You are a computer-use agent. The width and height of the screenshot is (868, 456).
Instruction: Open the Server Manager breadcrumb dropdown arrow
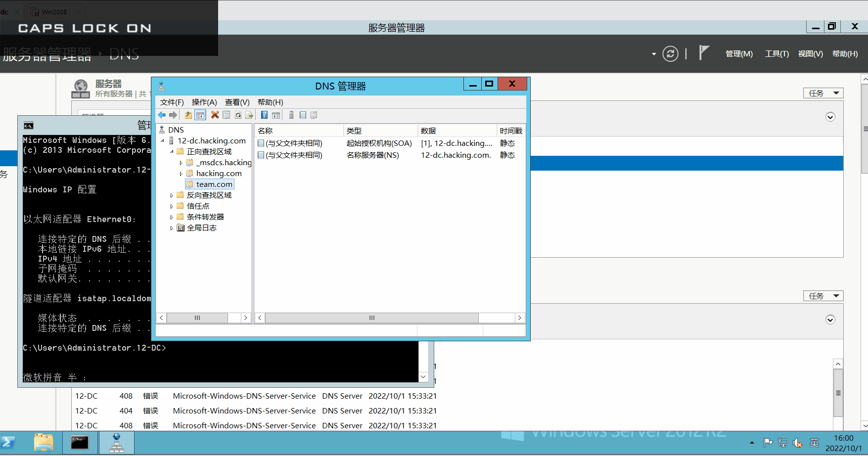(654, 54)
